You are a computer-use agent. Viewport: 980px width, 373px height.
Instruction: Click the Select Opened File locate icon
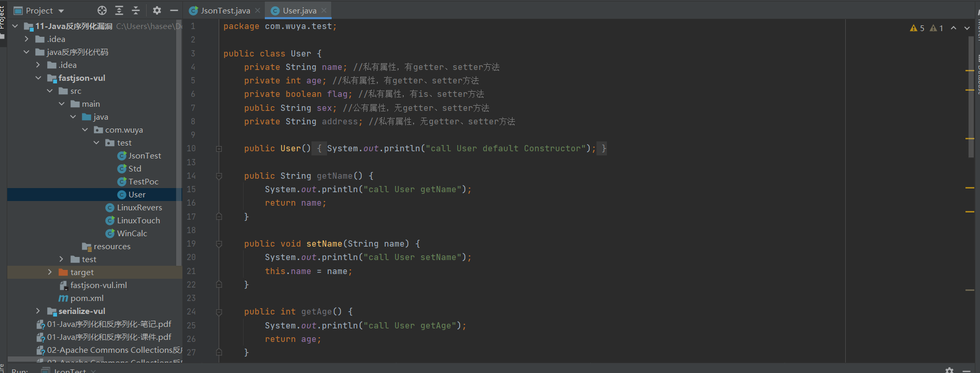click(x=102, y=10)
